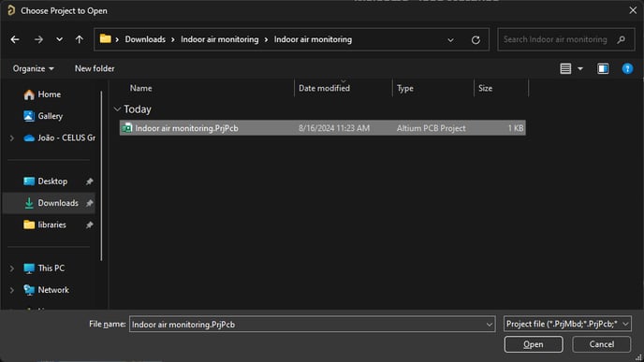
Task: Go back to previous folder
Action: pyautogui.click(x=15, y=39)
